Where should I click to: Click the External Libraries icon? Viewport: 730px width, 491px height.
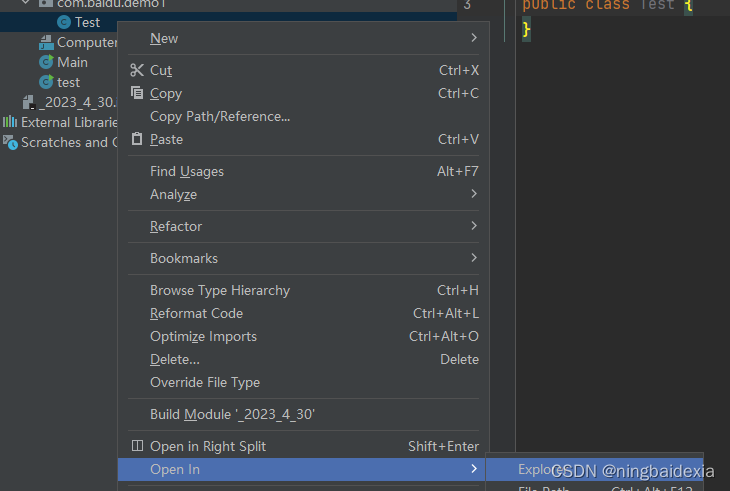[x=10, y=122]
